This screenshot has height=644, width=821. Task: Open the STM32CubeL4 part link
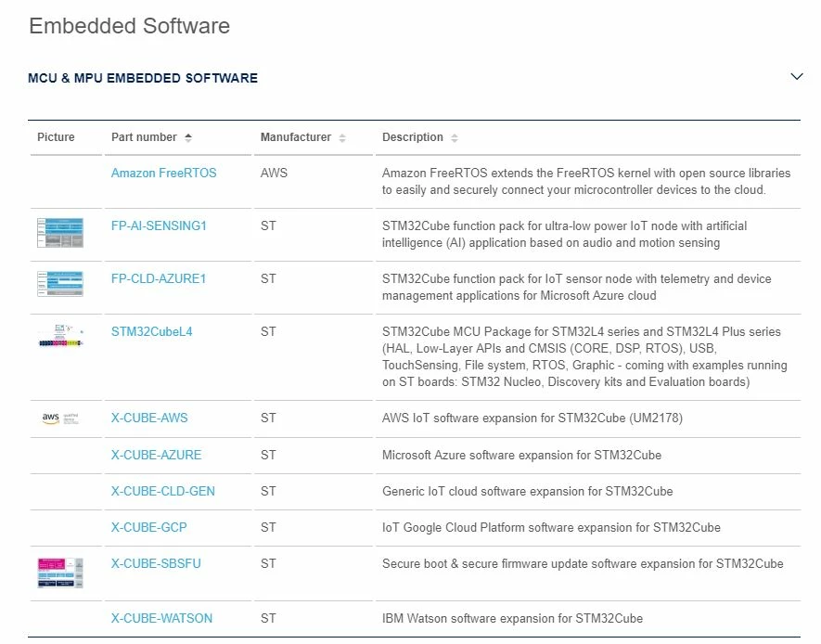click(x=151, y=331)
